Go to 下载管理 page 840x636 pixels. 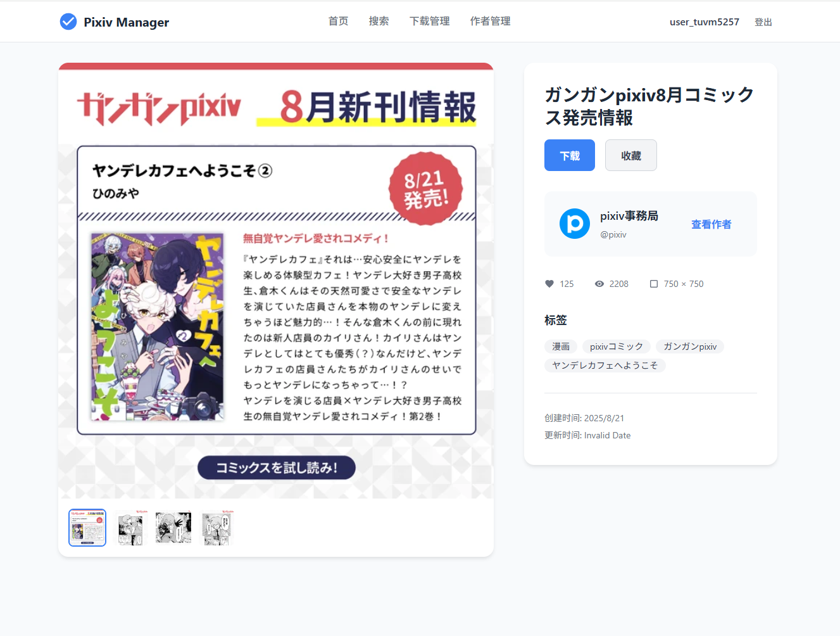429,21
